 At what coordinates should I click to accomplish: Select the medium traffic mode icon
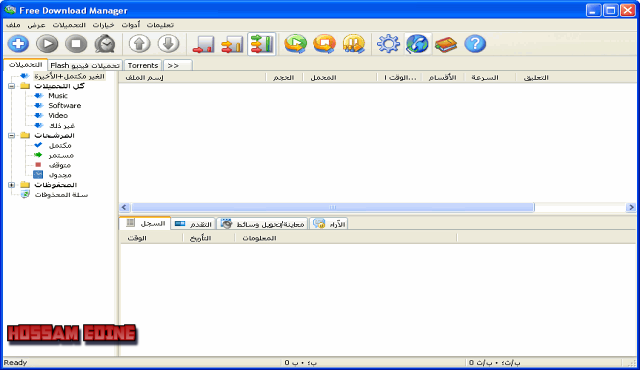[x=232, y=44]
